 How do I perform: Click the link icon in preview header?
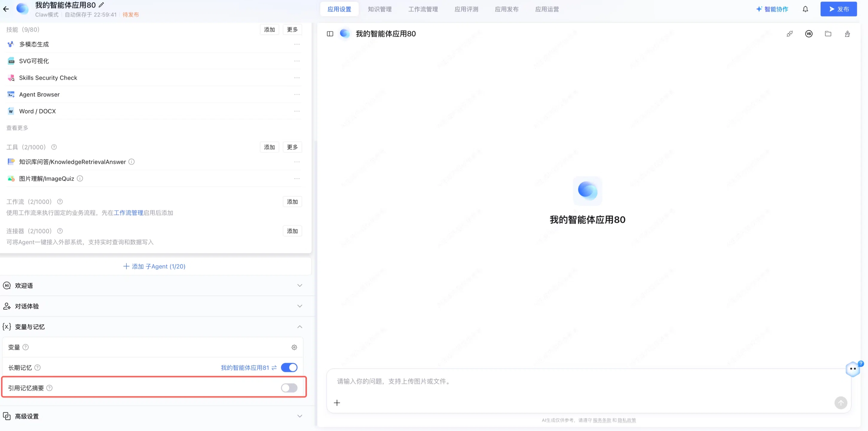(789, 34)
